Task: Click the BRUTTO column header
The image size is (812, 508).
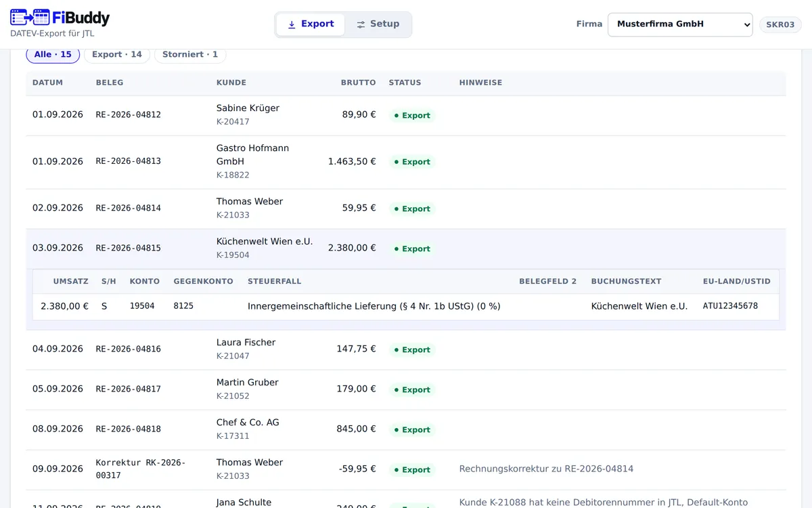Action: tap(359, 83)
